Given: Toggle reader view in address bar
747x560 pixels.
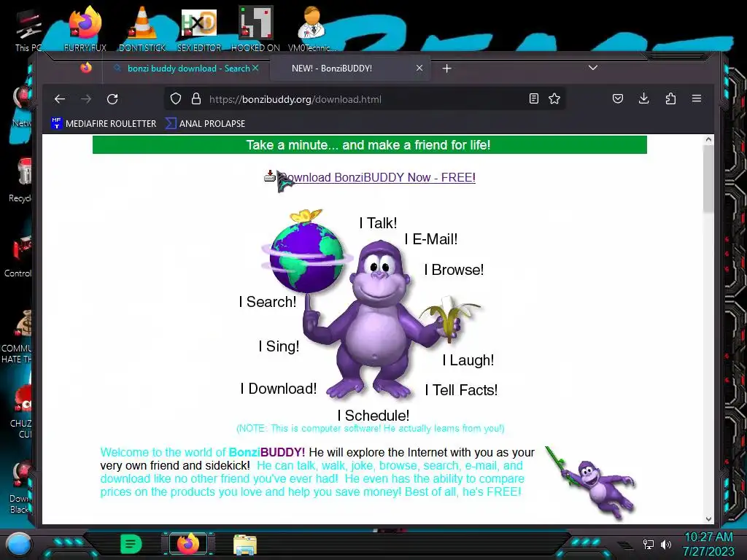Looking at the screenshot, I should (x=533, y=98).
